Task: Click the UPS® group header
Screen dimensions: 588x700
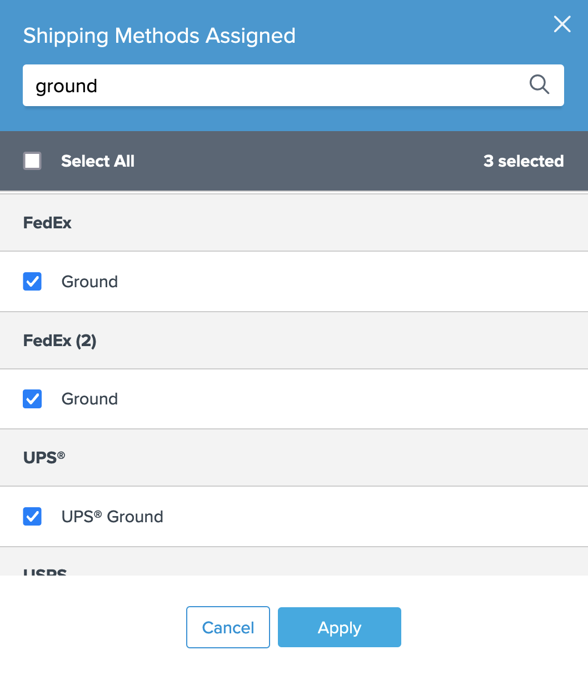Action: [x=44, y=458]
